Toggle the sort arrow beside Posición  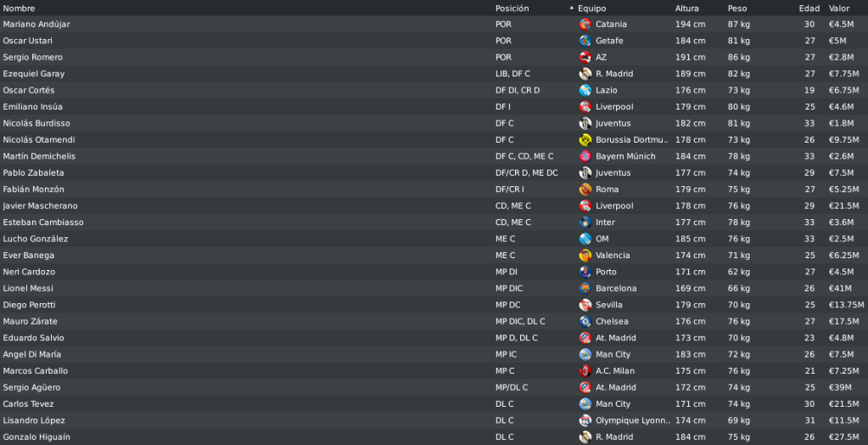tap(571, 8)
